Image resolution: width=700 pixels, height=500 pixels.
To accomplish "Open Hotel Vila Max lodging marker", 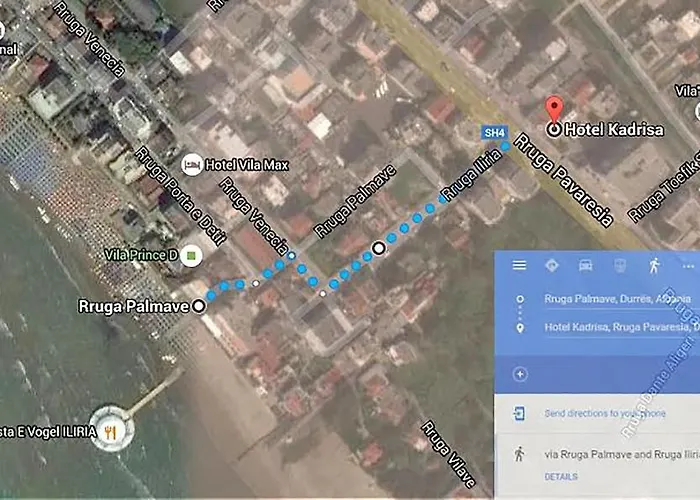I will coord(192,165).
